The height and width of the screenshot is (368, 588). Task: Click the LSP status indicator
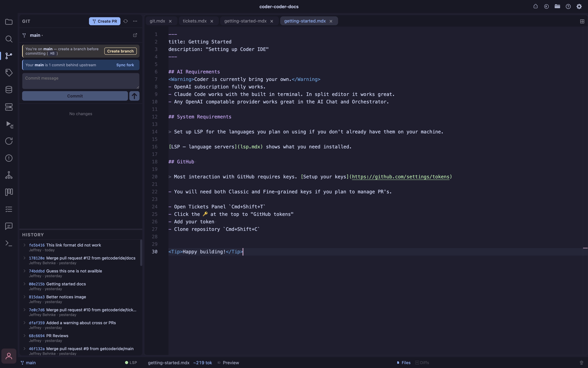(x=131, y=363)
